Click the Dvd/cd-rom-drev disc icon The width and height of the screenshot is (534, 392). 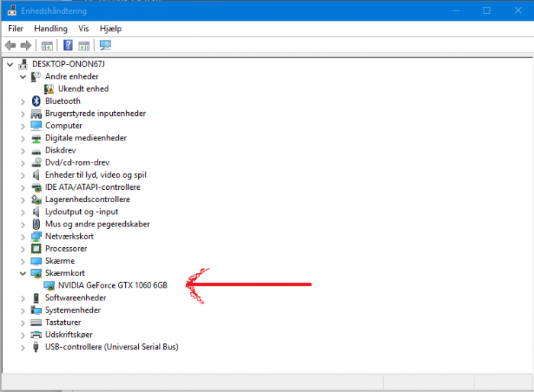pyautogui.click(x=36, y=162)
